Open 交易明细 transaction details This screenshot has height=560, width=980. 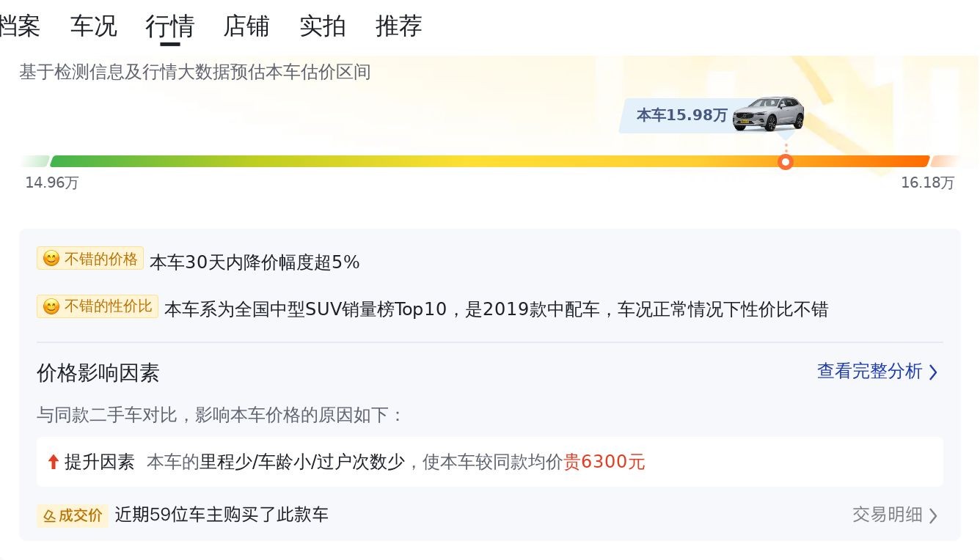click(887, 515)
